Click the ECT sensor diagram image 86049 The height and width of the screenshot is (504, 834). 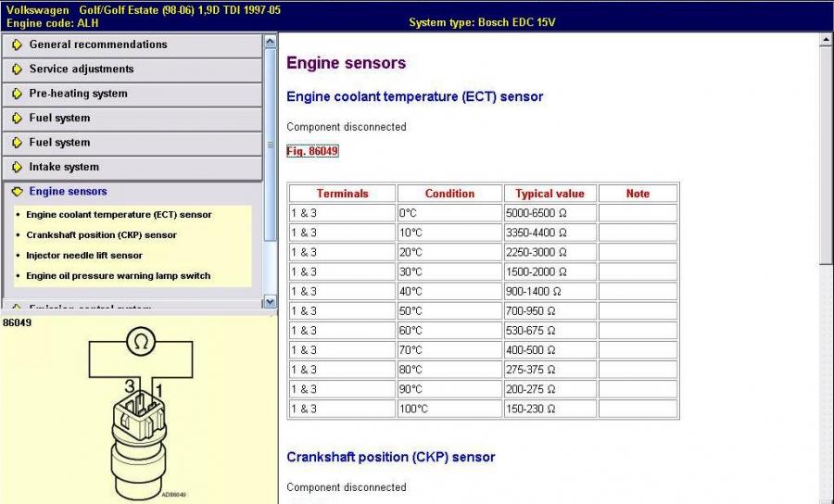click(x=139, y=412)
